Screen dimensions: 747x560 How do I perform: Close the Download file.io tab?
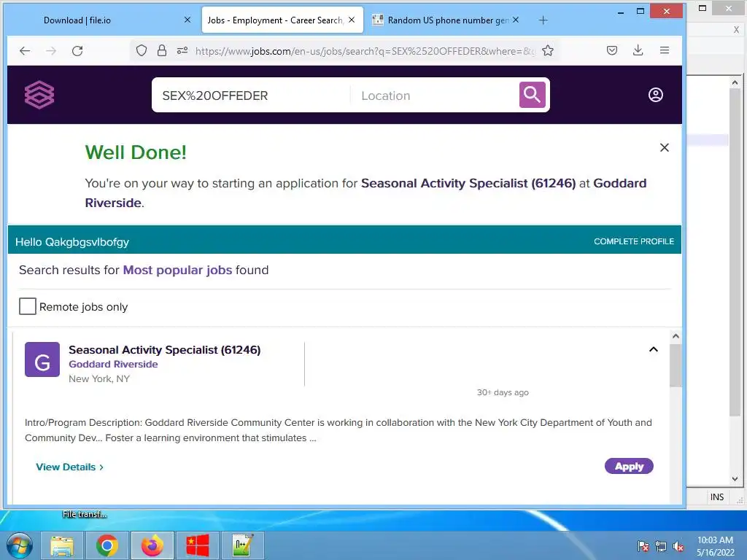pyautogui.click(x=187, y=20)
